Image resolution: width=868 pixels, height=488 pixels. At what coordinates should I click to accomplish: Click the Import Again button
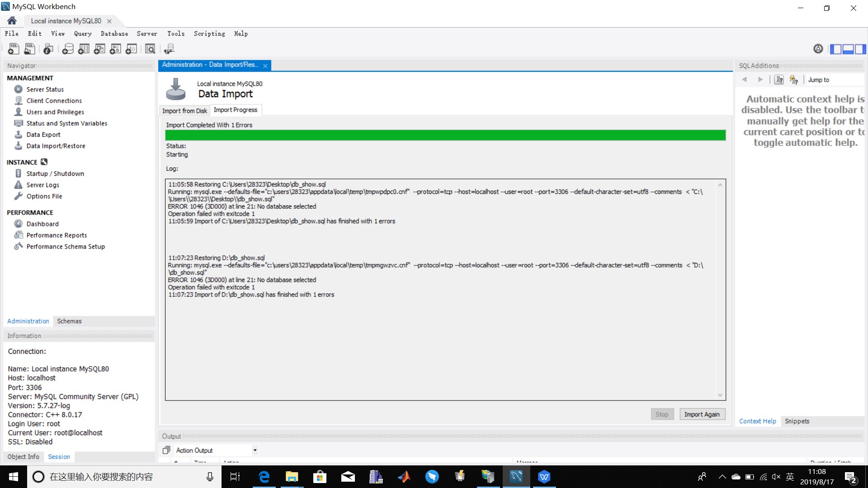[x=702, y=414]
